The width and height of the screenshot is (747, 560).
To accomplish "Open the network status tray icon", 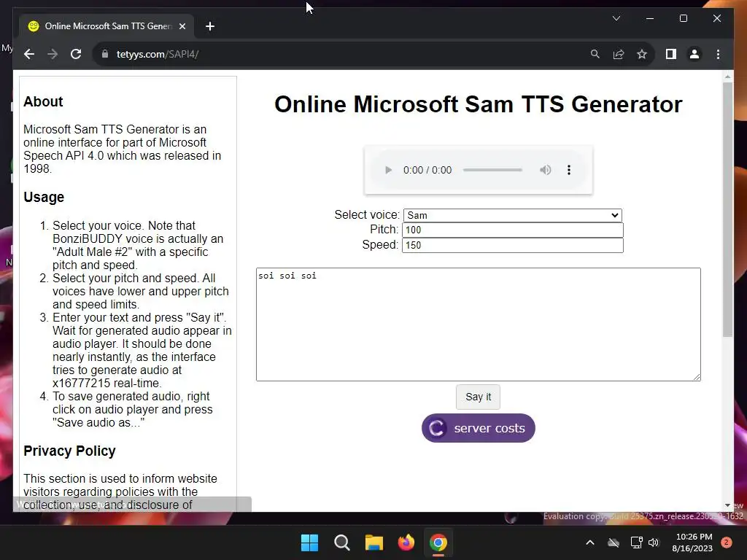I will (x=636, y=542).
